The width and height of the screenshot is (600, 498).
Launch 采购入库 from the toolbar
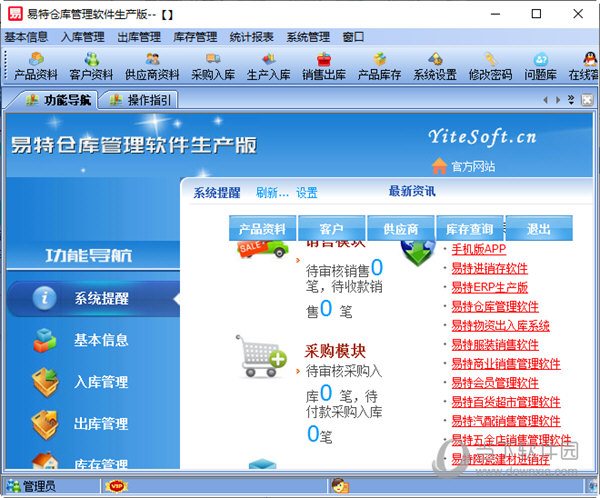click(213, 66)
